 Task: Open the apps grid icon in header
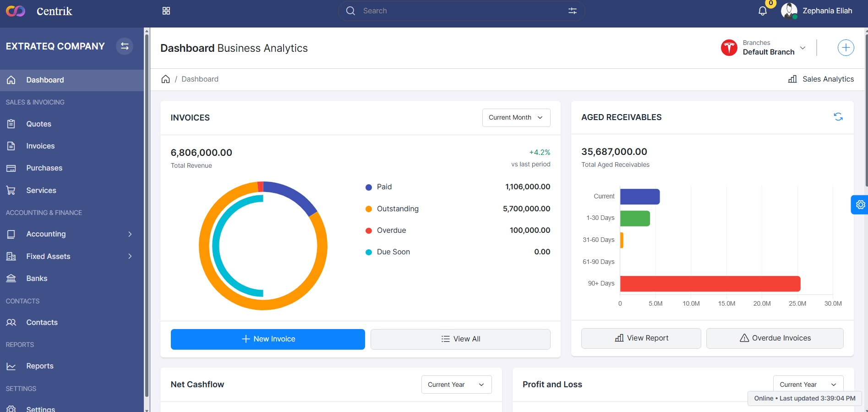166,11
